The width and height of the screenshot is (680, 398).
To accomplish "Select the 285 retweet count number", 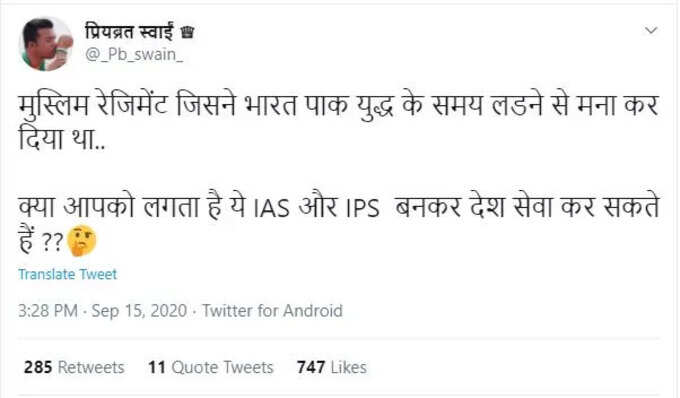I will click(38, 367).
